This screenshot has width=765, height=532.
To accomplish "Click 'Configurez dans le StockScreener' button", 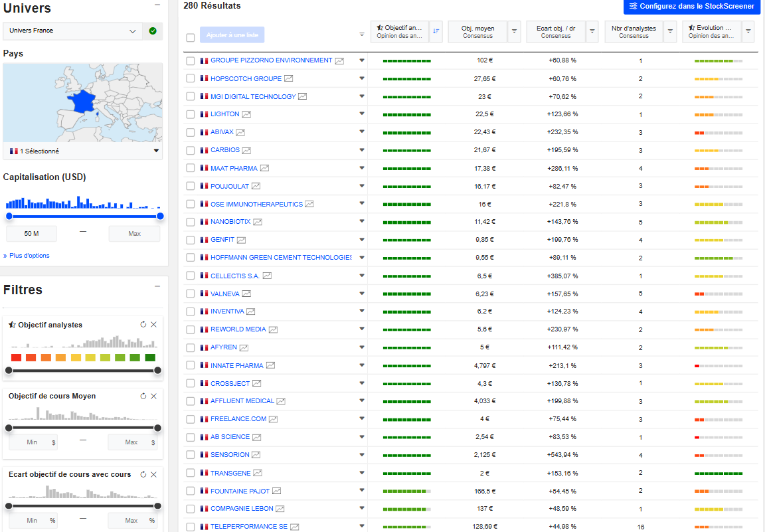I will coord(691,7).
